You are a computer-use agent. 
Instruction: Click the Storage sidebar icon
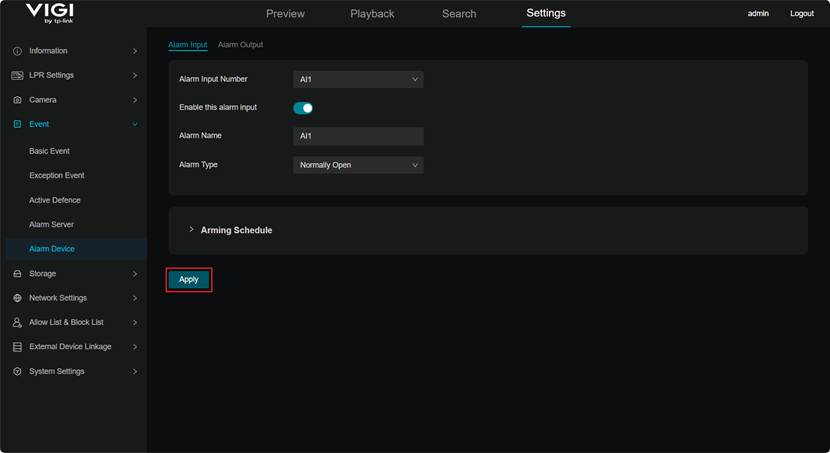point(17,274)
